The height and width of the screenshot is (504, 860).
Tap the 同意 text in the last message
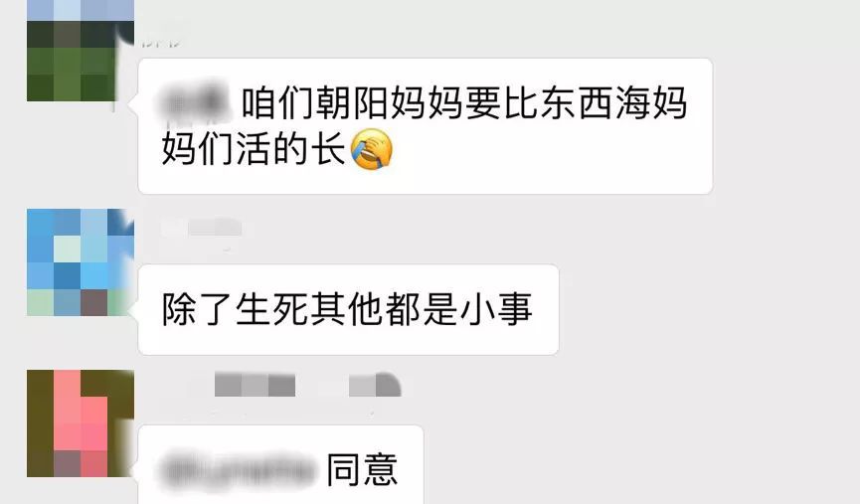[x=362, y=469]
